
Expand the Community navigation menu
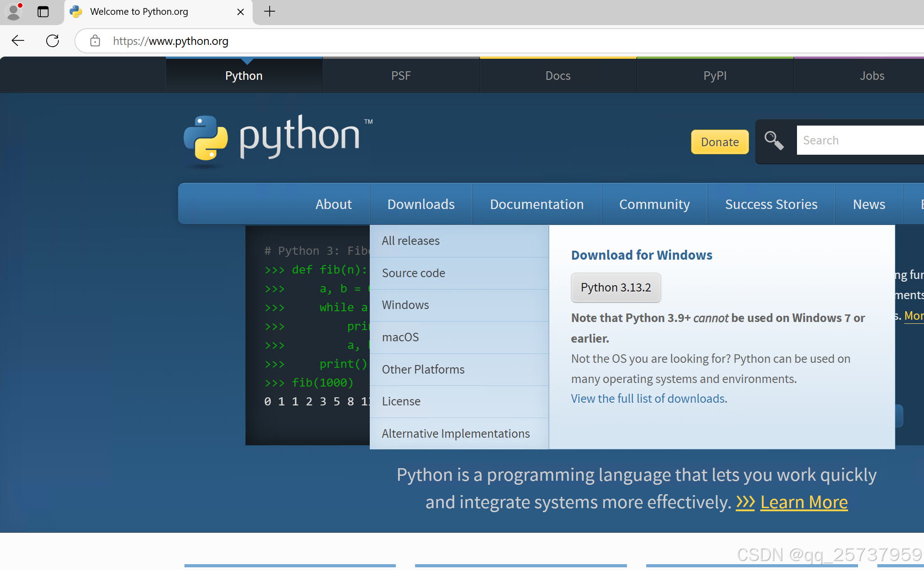[654, 204]
